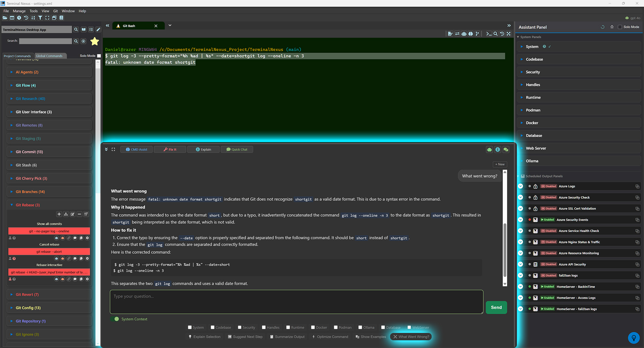Click the copy icon on Azure Logs row
The width and height of the screenshot is (644, 348).
click(637, 186)
